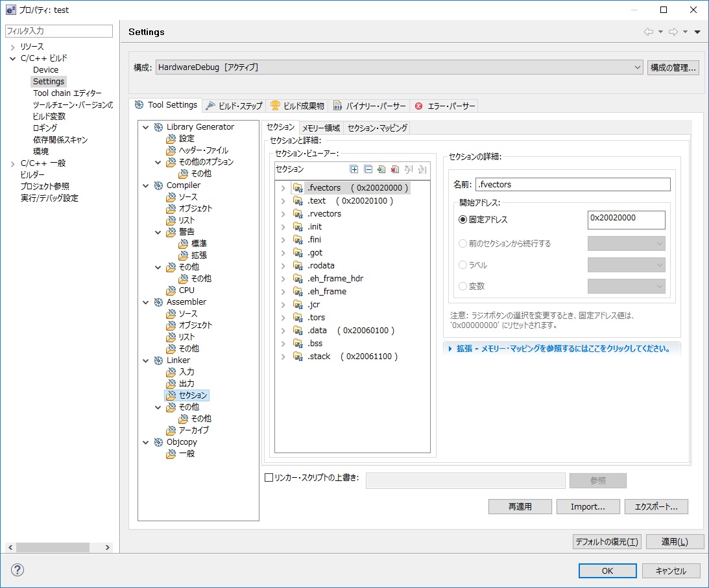This screenshot has height=588, width=709.
Task: Select Tool chain エディター tree item
Action: (67, 93)
